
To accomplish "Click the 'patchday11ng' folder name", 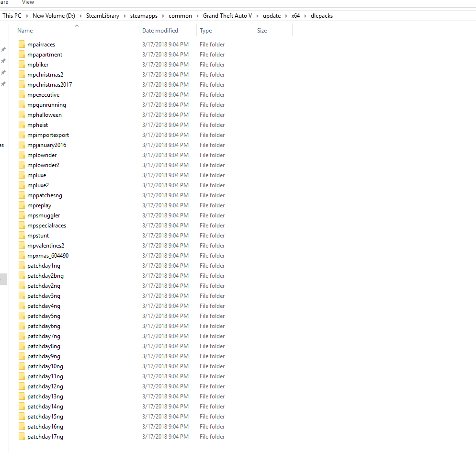I will pos(45,376).
